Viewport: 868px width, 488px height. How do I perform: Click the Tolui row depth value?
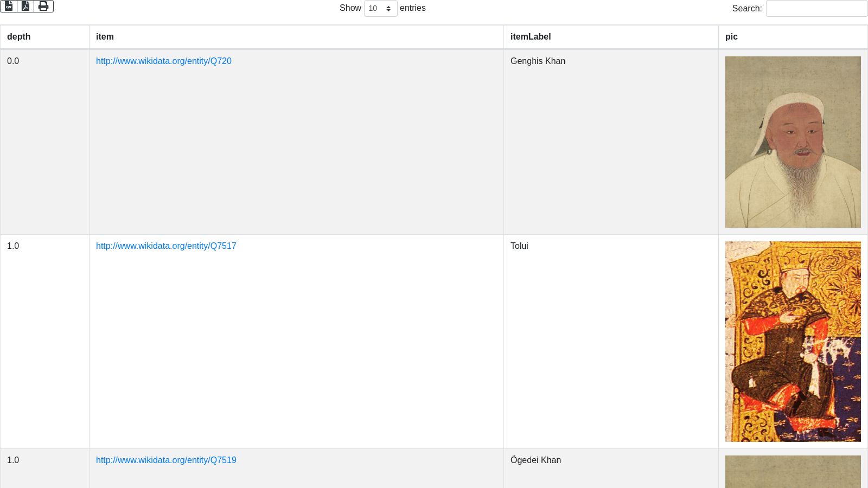[x=13, y=246]
